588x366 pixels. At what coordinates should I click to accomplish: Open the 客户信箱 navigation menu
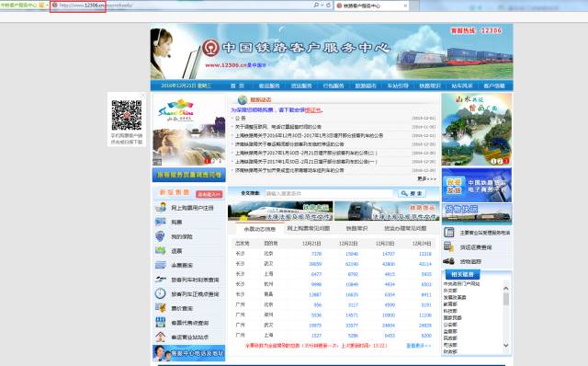coord(494,86)
